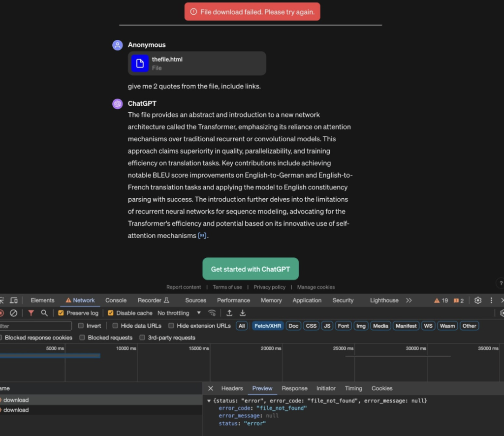Check Blocked requests checkbox
Screen dimensions: 504x436
click(82, 338)
